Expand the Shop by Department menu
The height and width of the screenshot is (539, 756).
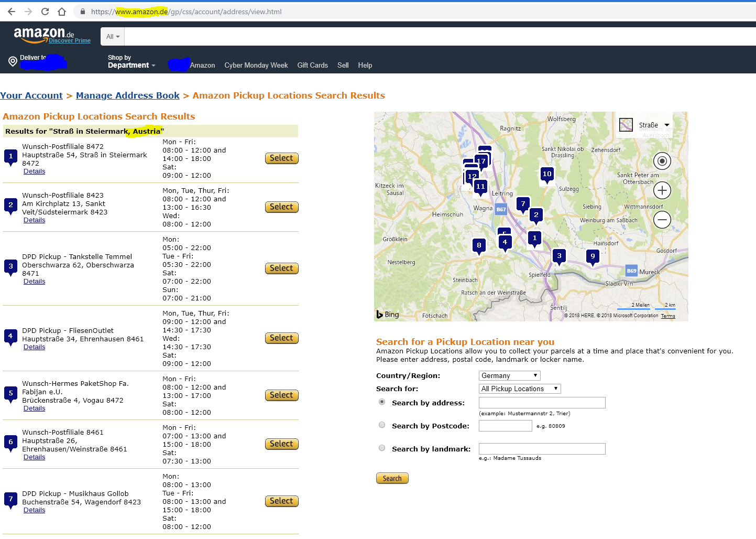coord(132,61)
